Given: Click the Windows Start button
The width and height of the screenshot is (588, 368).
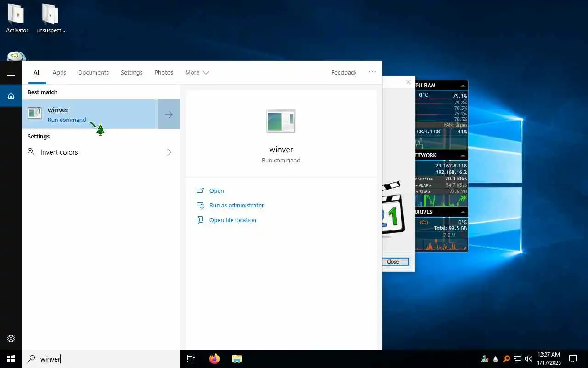Looking at the screenshot, I should (11, 359).
